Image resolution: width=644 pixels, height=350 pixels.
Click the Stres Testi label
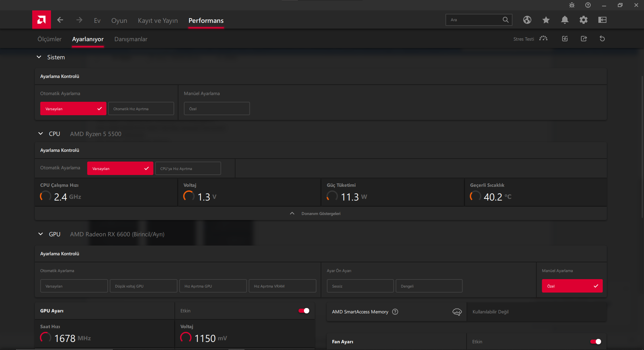[524, 39]
